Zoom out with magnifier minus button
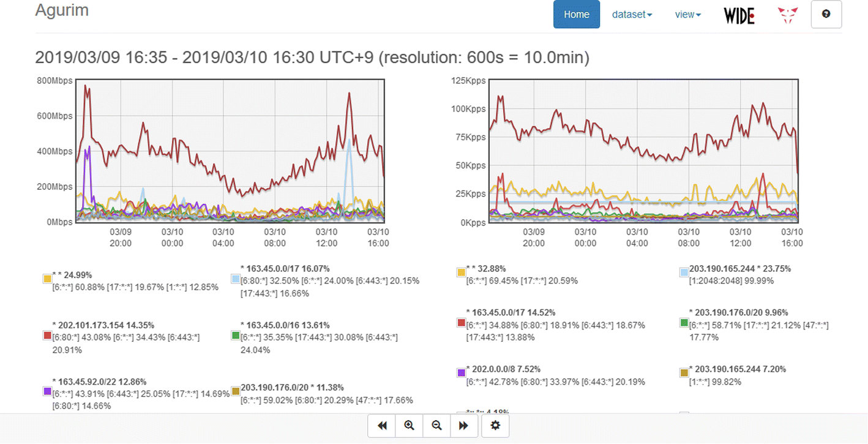 (x=437, y=426)
